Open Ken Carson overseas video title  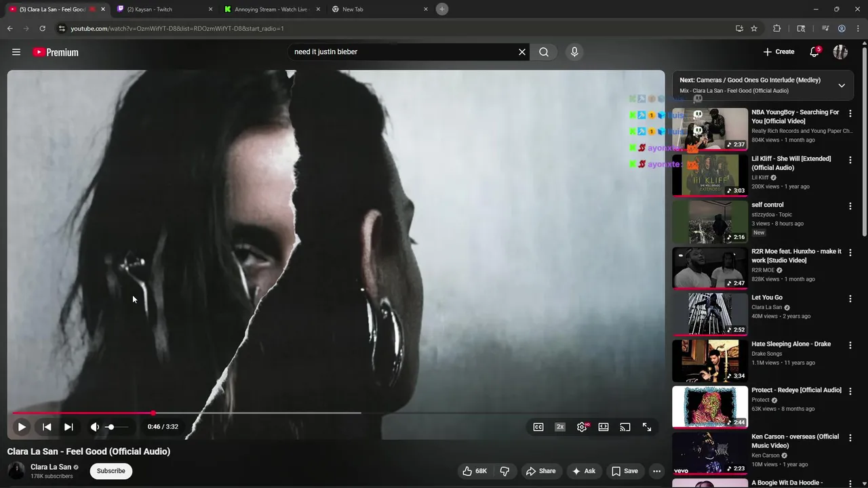[x=795, y=441]
